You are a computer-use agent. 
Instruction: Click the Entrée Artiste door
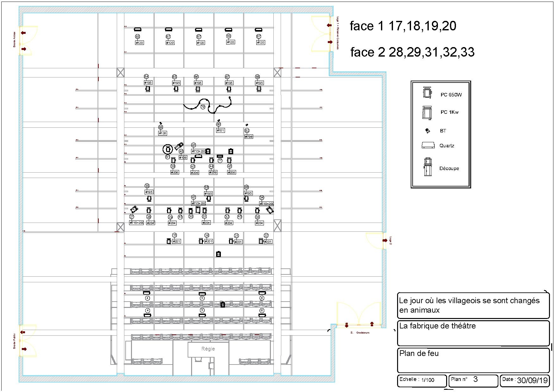click(x=28, y=41)
